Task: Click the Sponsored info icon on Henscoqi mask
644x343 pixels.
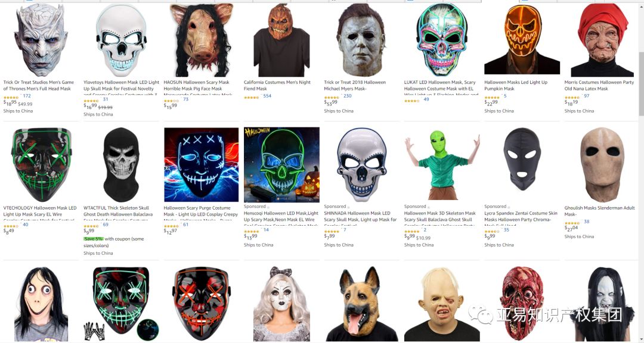Action: click(268, 207)
